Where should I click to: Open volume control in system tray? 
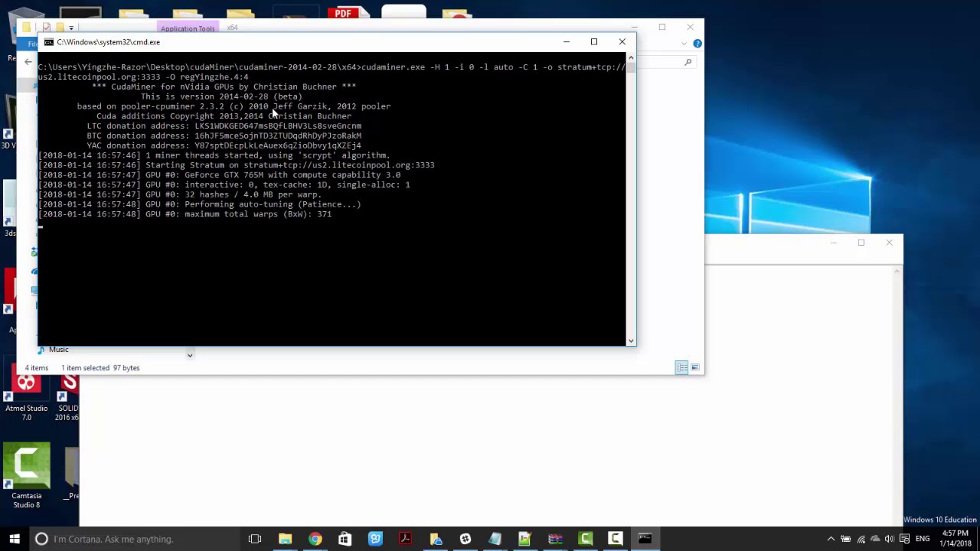(x=889, y=539)
